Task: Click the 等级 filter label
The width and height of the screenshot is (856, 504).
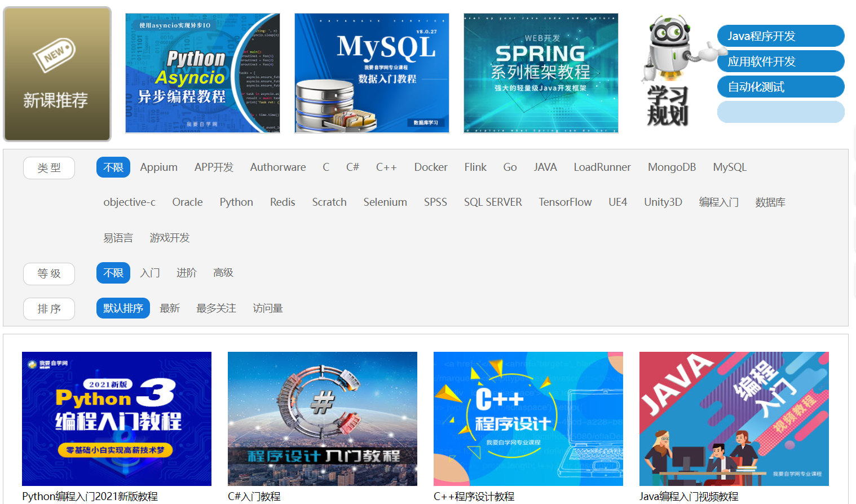Action: pos(49,274)
